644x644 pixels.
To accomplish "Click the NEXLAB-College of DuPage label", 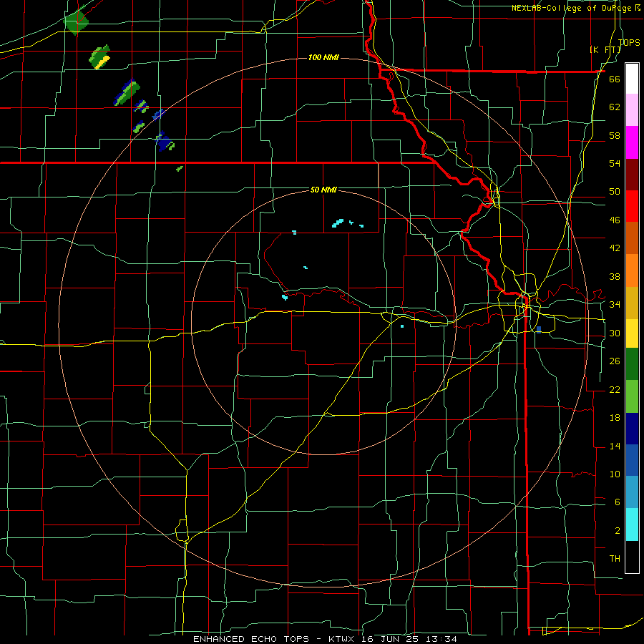I will click(572, 8).
